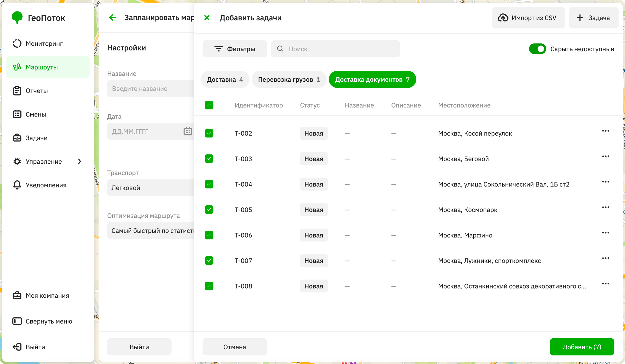The height and width of the screenshot is (364, 625).
Task: Click the sidebar Выйти logout icon
Action: coord(17,347)
